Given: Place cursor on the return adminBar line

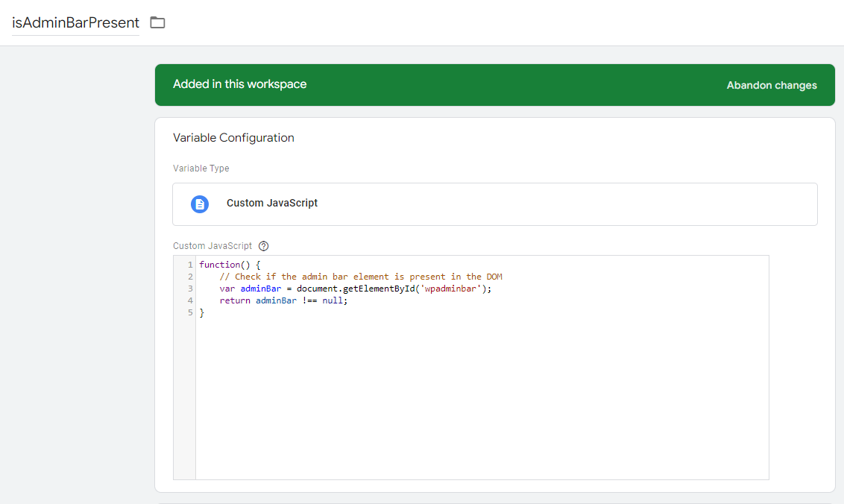Looking at the screenshot, I should click(283, 300).
